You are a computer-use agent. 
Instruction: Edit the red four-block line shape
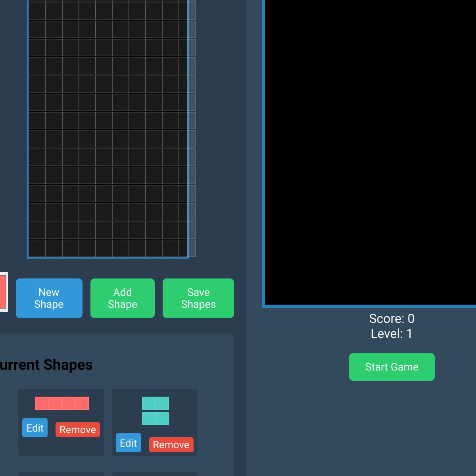tap(35, 428)
